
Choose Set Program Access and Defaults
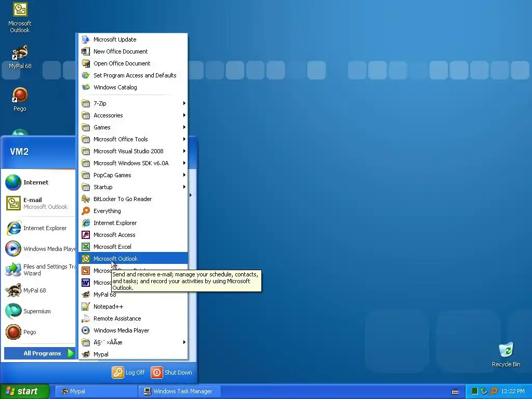pyautogui.click(x=133, y=75)
